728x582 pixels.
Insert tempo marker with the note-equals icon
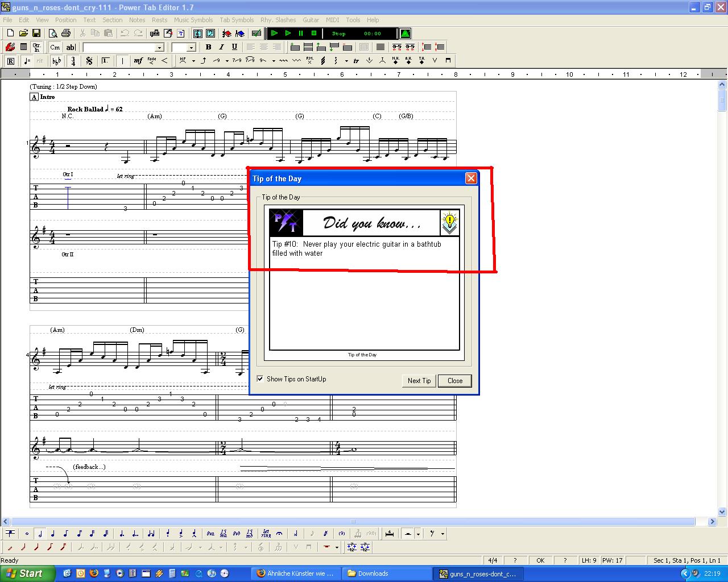pos(27,61)
